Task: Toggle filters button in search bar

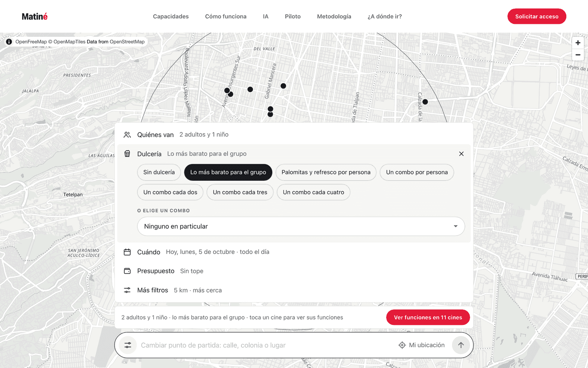Action: click(x=128, y=345)
